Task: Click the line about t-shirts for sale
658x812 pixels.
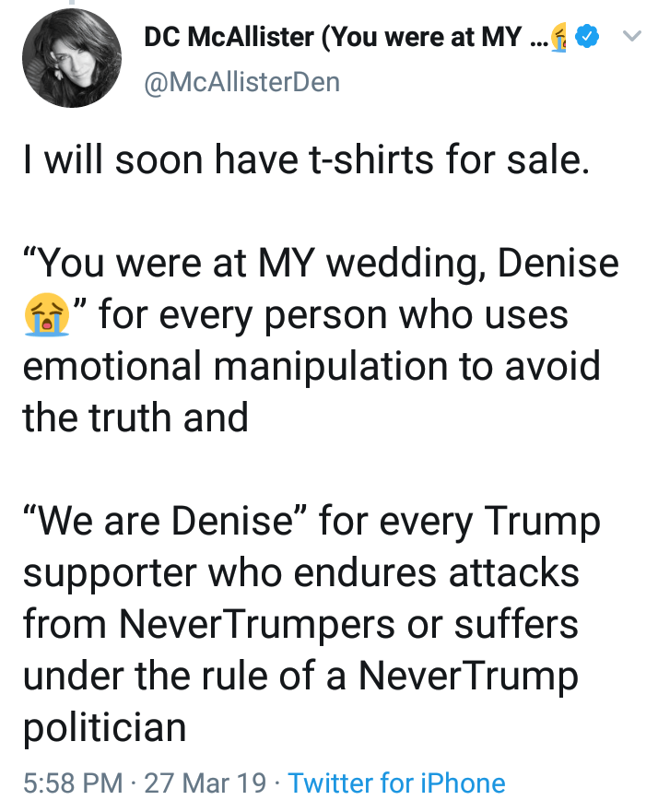Action: tap(304, 163)
